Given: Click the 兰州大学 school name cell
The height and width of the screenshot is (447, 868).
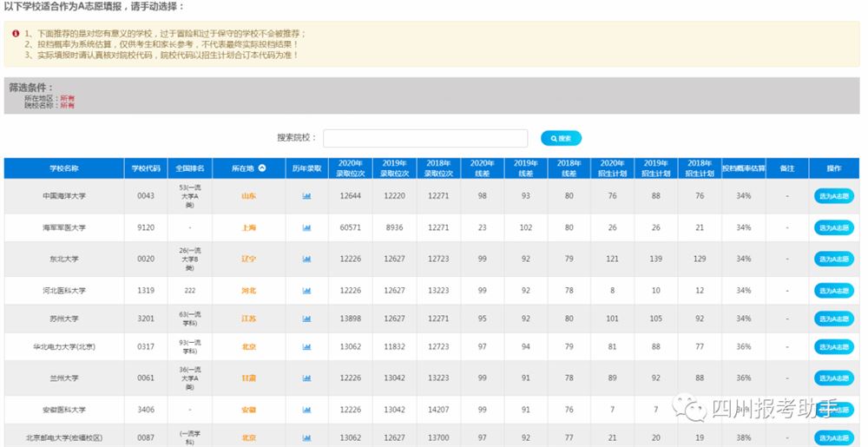Looking at the screenshot, I should tap(63, 378).
